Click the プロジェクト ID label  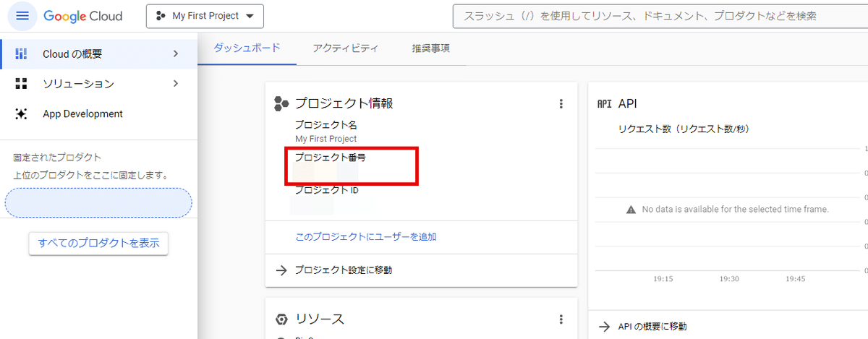327,190
